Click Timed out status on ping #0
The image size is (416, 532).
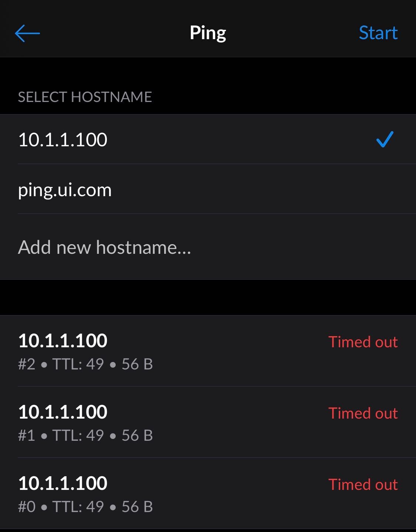click(363, 484)
